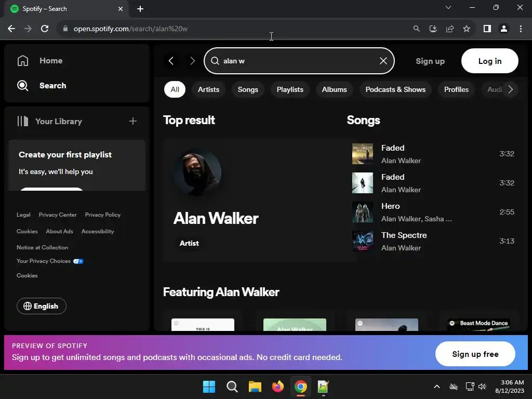Select the Profiles filter chip
The height and width of the screenshot is (399, 532).
point(456,89)
